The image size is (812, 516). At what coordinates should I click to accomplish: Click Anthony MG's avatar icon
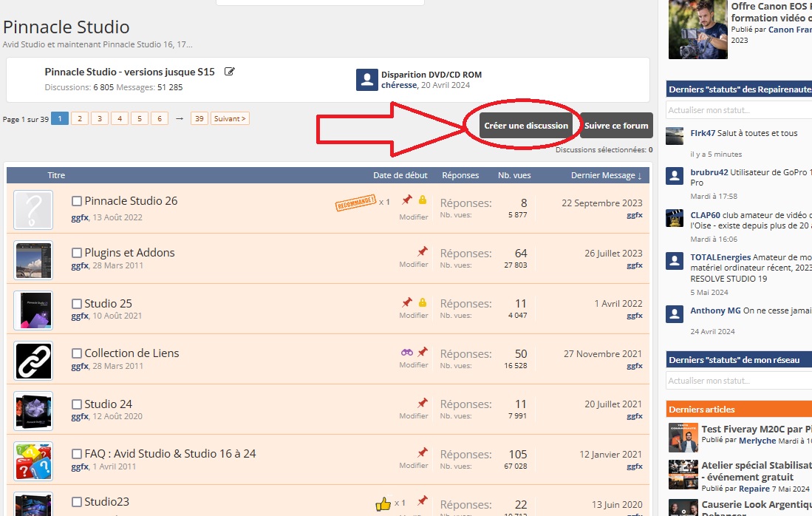coord(675,313)
